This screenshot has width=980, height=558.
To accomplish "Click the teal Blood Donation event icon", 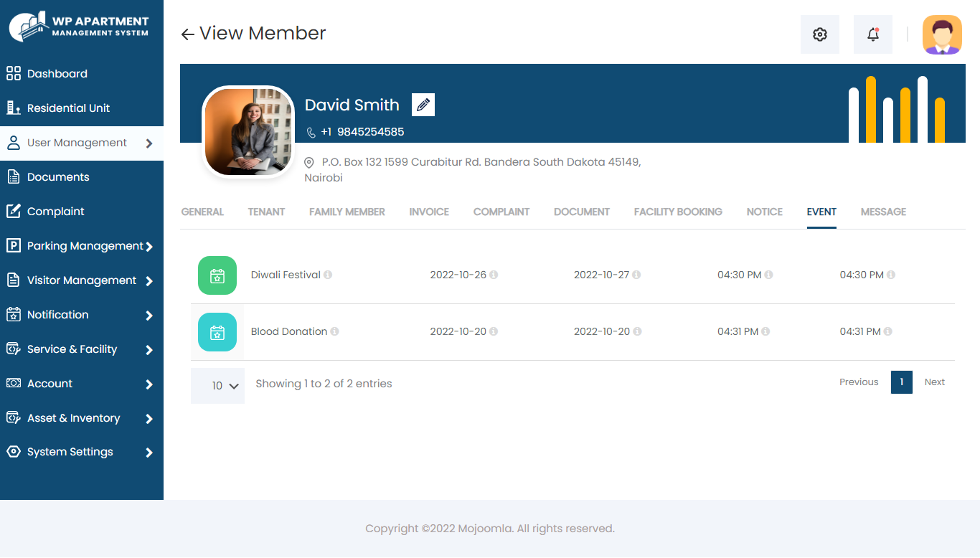I will point(217,332).
